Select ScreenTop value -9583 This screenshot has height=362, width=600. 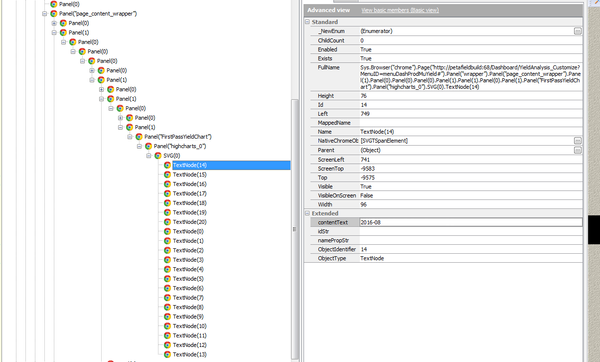(367, 169)
